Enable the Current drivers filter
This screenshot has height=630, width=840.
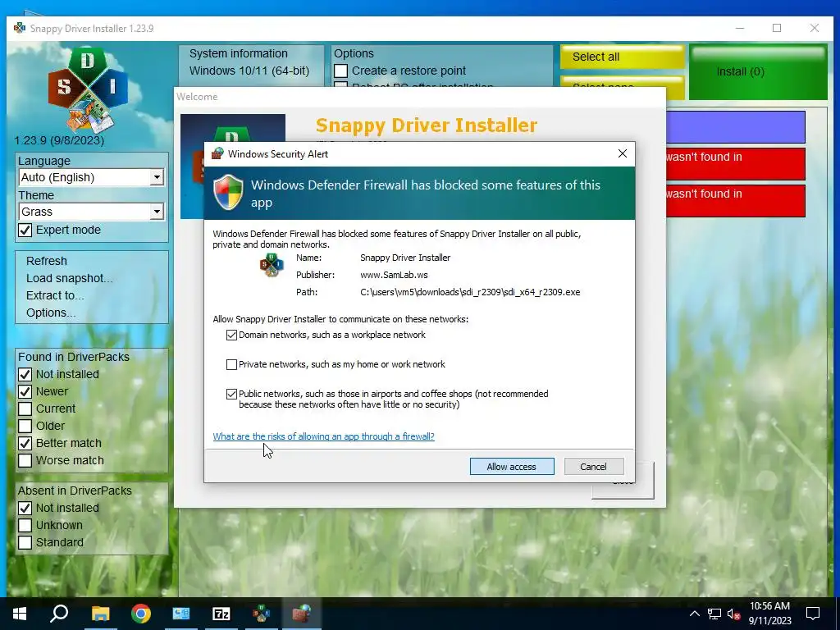(25, 409)
